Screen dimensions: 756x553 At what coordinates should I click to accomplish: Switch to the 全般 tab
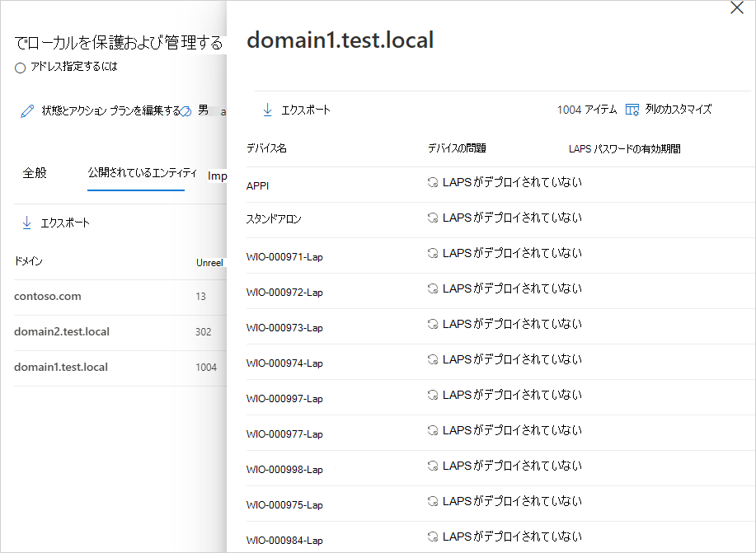coord(35,173)
